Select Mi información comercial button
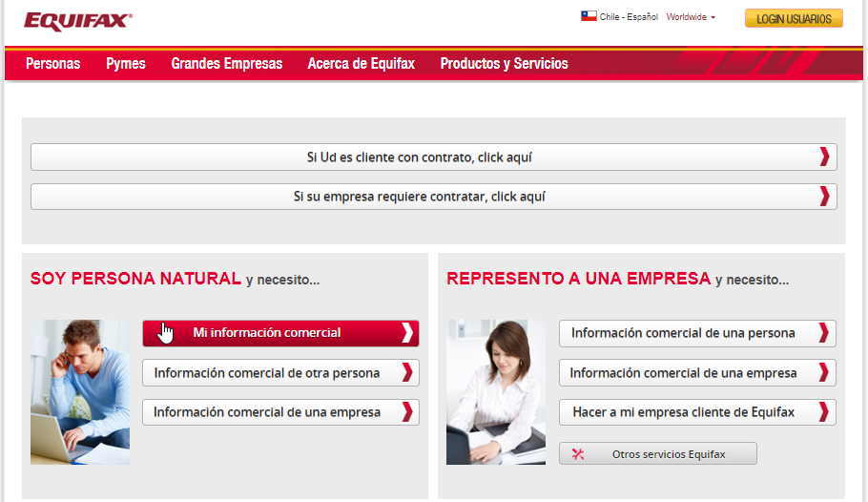 coord(280,333)
